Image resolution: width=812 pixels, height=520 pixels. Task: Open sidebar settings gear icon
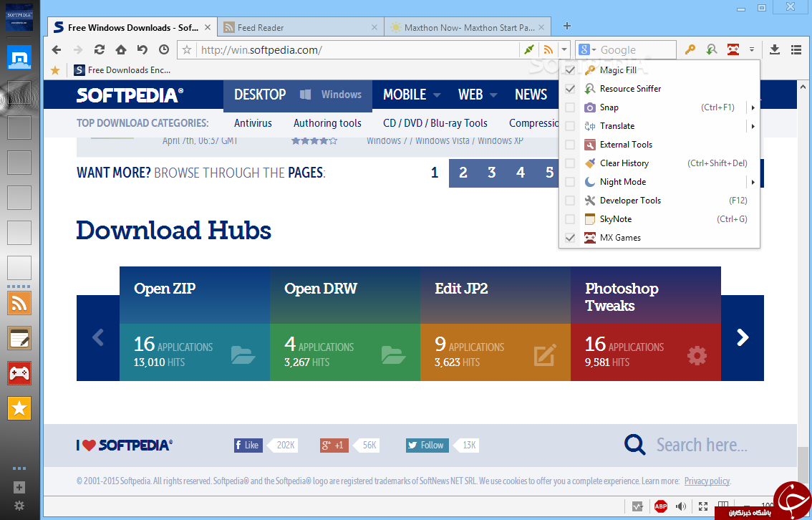click(x=19, y=506)
